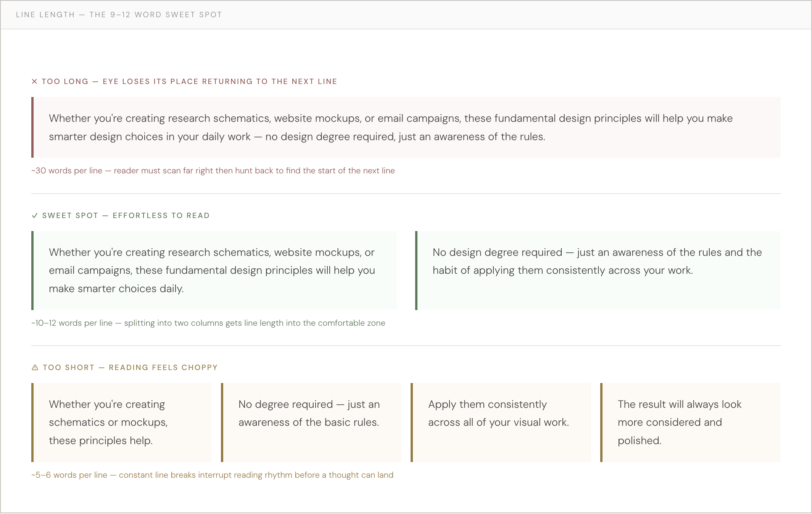Click the Line Length header title
812x514 pixels.
(119, 15)
